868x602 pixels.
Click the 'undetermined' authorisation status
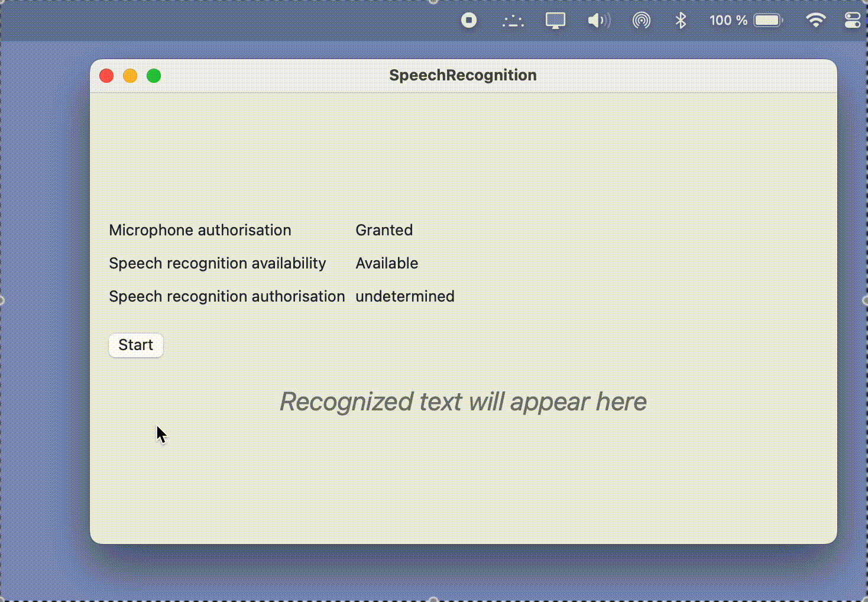pos(404,296)
